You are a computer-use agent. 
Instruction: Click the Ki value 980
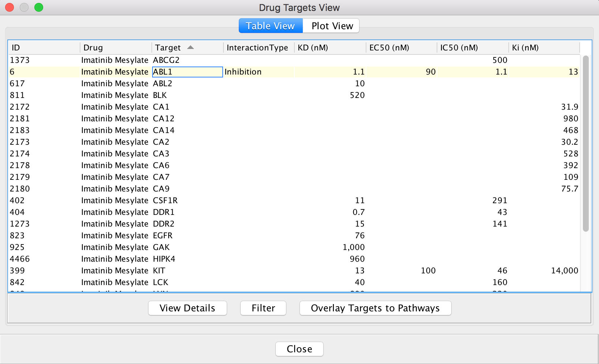coord(571,119)
